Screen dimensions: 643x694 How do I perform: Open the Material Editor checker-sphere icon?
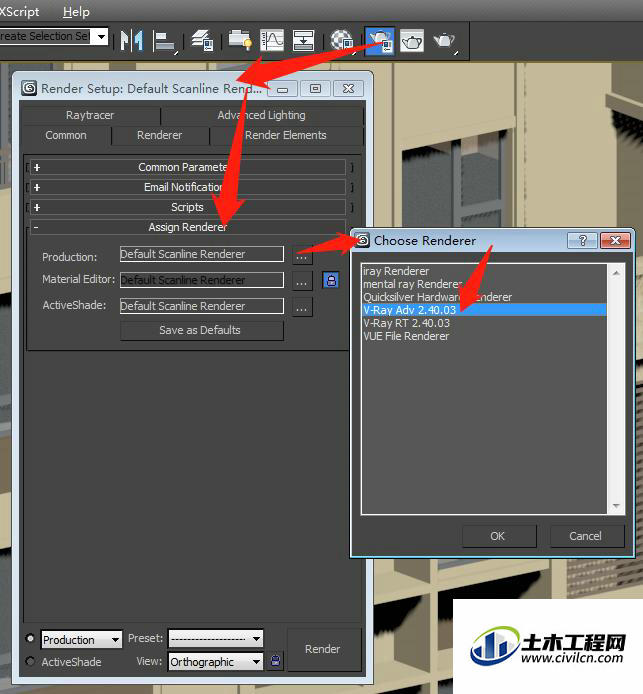tap(343, 41)
